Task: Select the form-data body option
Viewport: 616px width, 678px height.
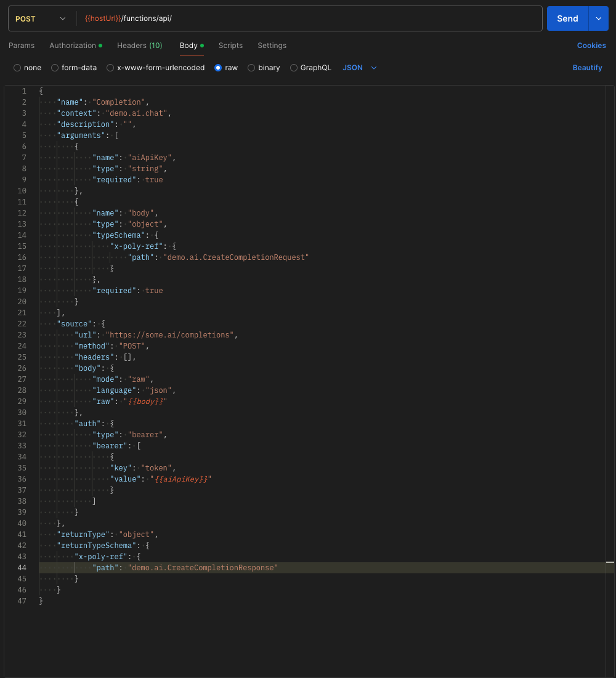Action: (x=55, y=68)
